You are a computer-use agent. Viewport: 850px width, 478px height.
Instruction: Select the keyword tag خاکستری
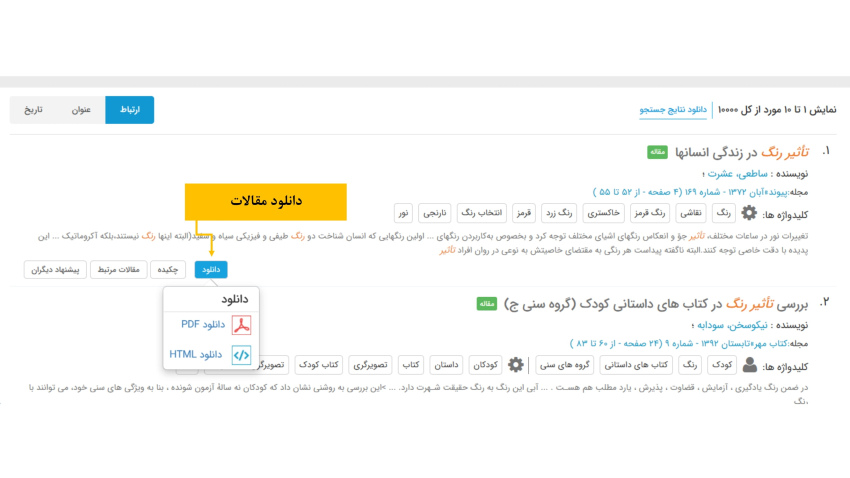coord(603,213)
